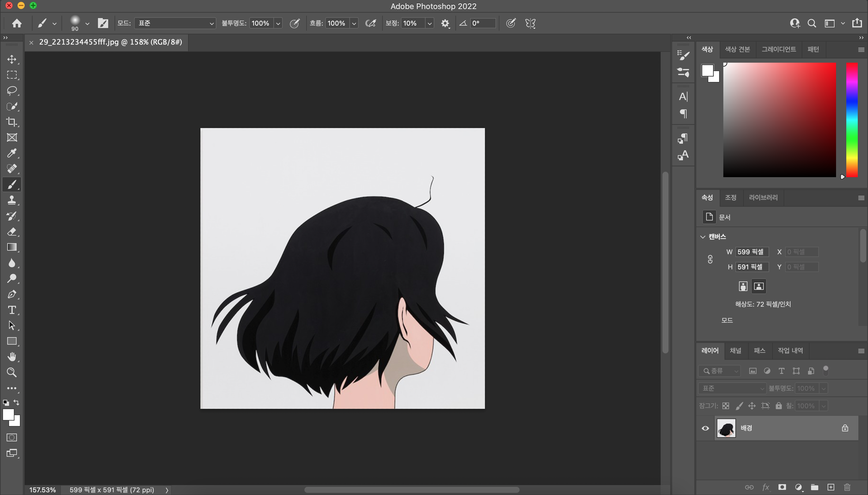The width and height of the screenshot is (868, 495).
Task: Click the landscape canvas orientation button
Action: [759, 286]
